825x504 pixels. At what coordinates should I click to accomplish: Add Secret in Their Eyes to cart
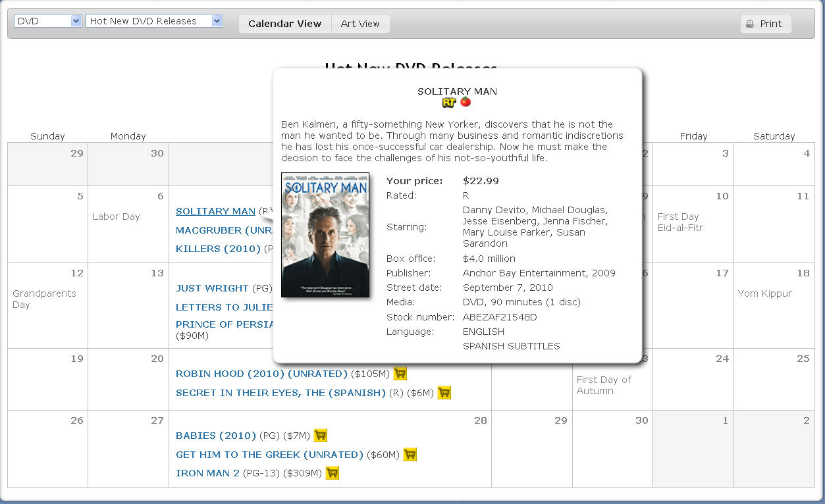(x=444, y=393)
